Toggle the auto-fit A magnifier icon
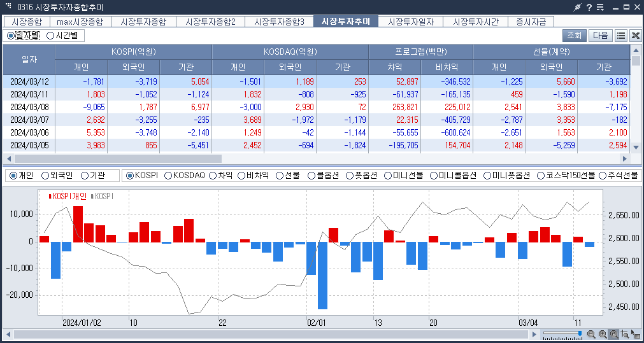This screenshot has width=644, height=343. tap(614, 334)
